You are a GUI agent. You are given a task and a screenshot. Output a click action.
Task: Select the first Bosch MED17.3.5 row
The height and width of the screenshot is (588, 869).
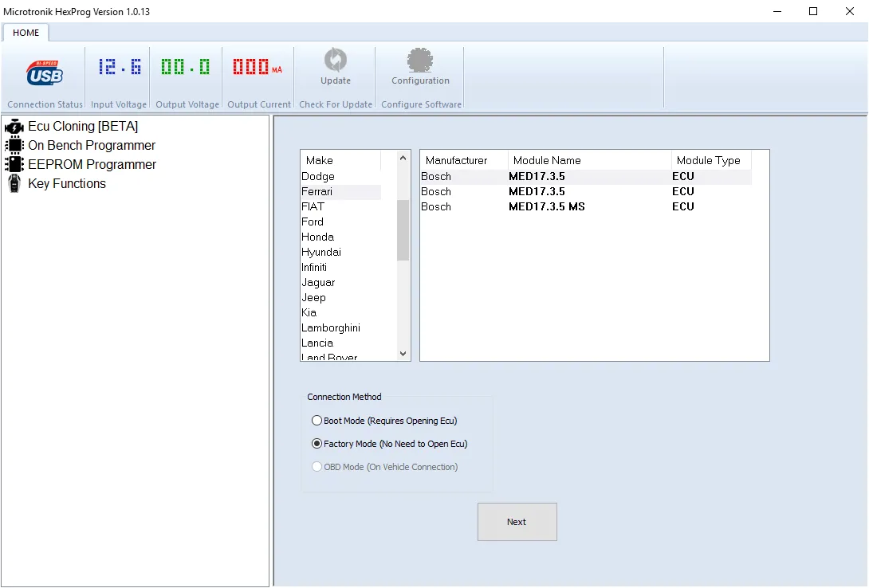coord(586,176)
